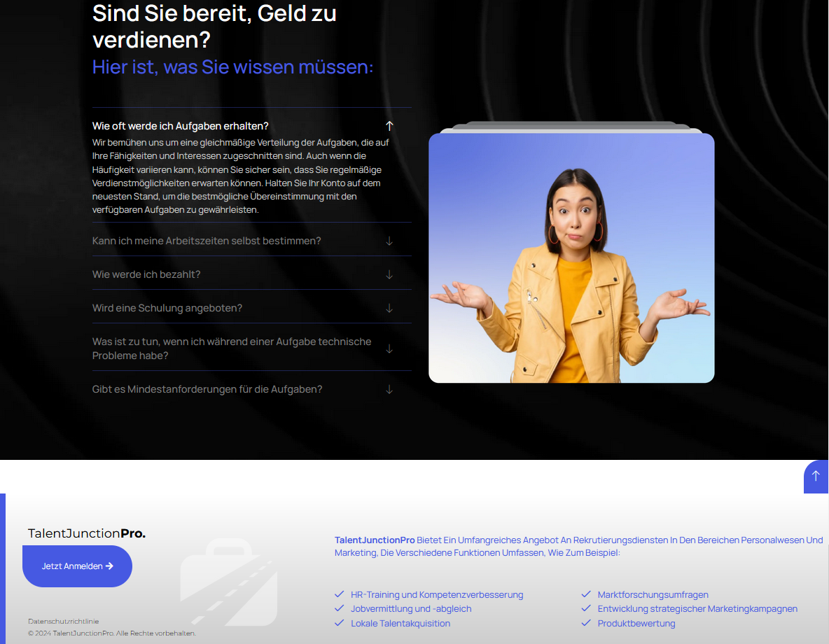
Task: Expand 'Gibt es Mindestanforderungen' down arrow
Action: tap(389, 390)
